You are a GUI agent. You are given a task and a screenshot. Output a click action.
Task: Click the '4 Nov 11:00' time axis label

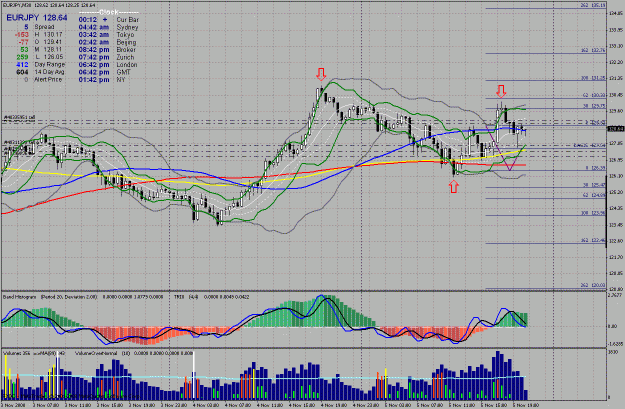pyautogui.click(x=269, y=405)
